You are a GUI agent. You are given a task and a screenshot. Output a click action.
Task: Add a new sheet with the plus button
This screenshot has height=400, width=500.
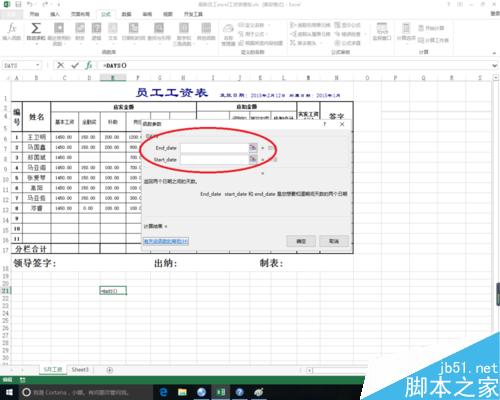coord(109,370)
